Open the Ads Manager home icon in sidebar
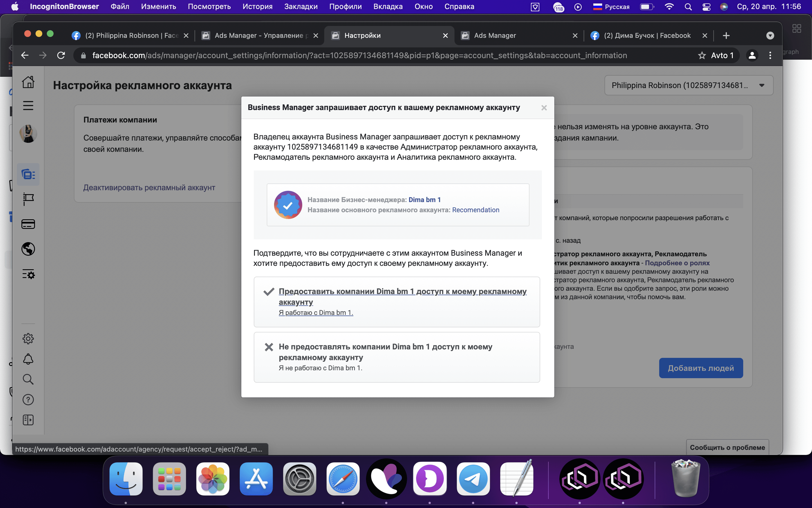812x508 pixels. point(28,82)
